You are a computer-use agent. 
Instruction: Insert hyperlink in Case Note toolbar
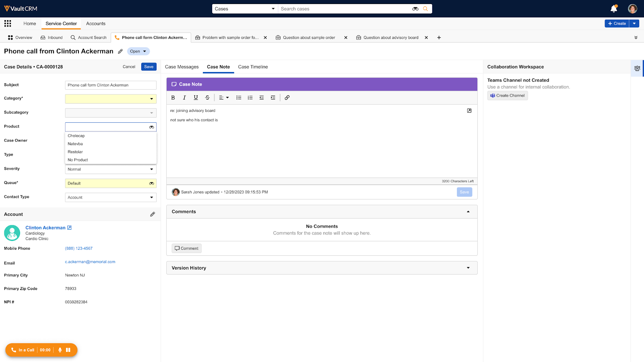pyautogui.click(x=287, y=98)
